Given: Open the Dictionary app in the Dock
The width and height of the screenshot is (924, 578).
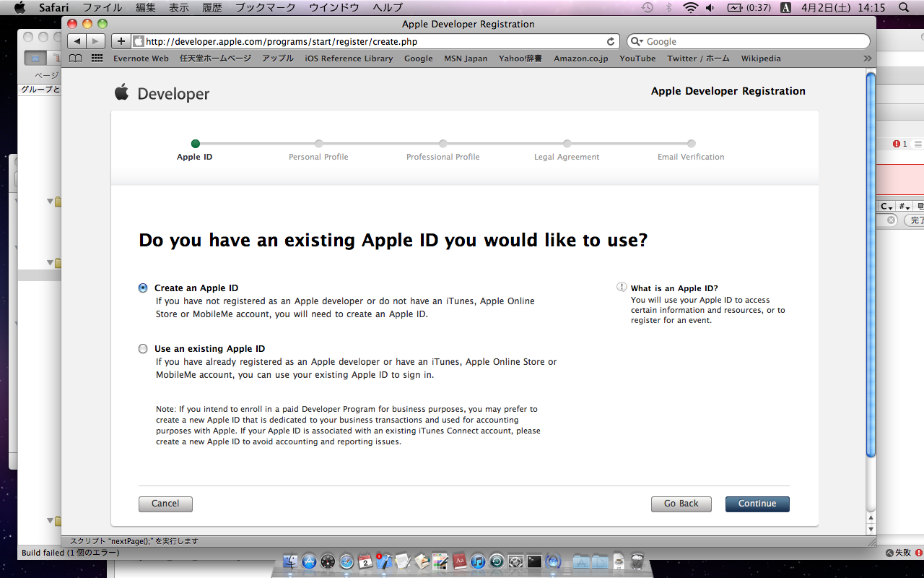Looking at the screenshot, I should (460, 561).
